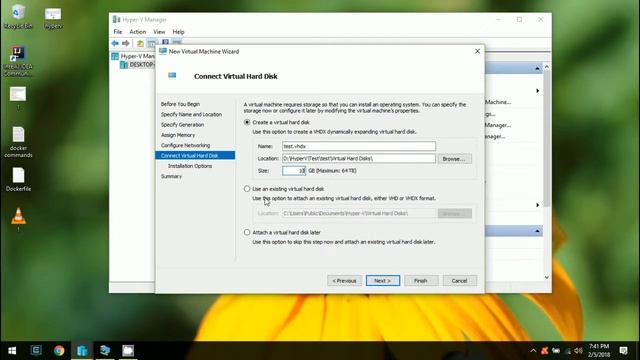
Task: Expand the lower Actions pane submenu arrow
Action: coord(538,205)
